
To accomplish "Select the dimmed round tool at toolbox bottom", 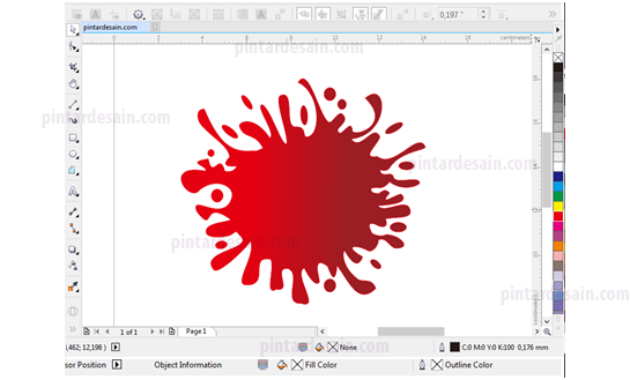I will click(73, 311).
